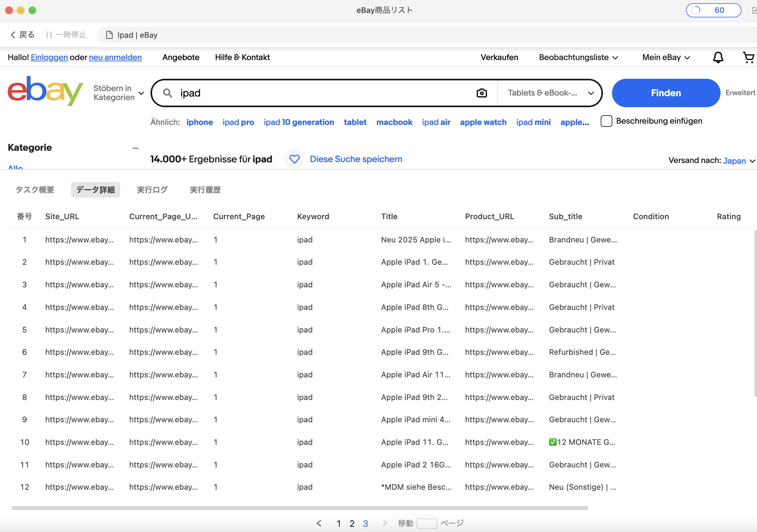Open notifications bell icon

[x=718, y=57]
